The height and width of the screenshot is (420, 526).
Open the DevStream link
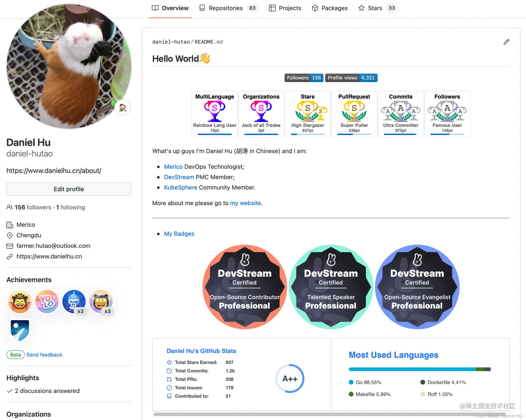pos(179,177)
